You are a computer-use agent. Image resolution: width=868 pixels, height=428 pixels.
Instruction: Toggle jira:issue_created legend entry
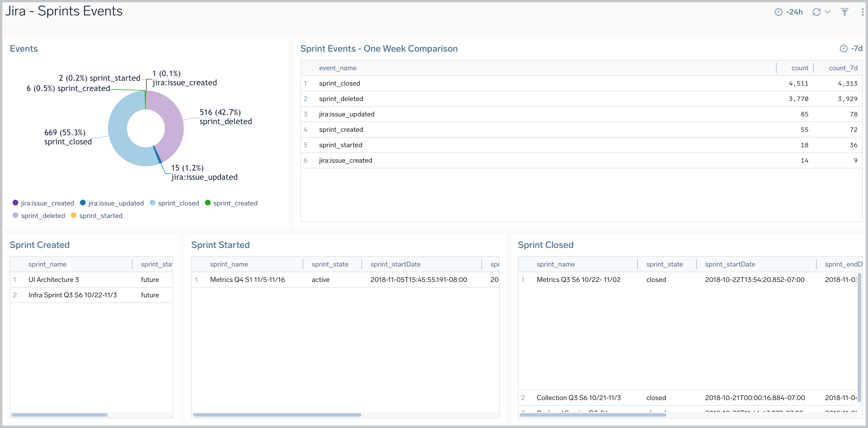pos(43,203)
